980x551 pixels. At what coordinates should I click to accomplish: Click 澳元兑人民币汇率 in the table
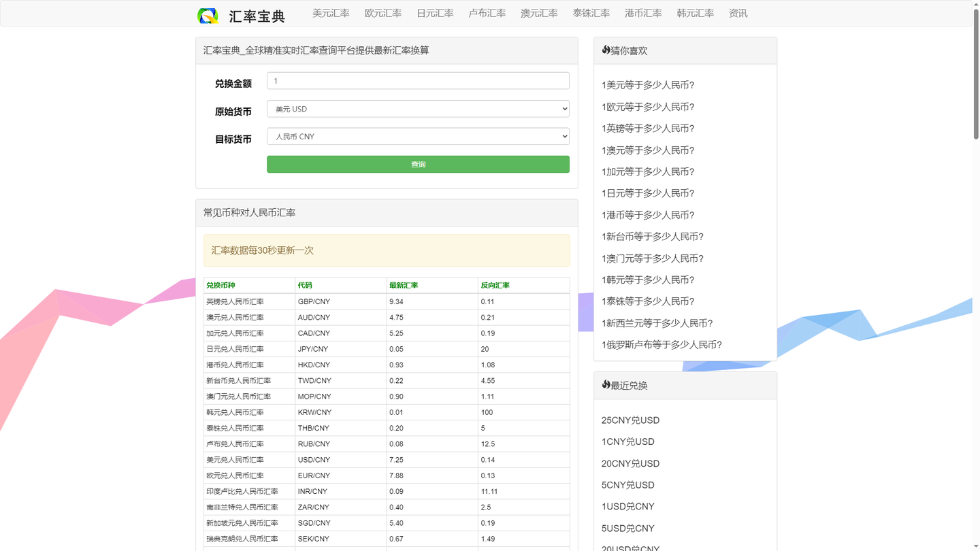click(235, 317)
